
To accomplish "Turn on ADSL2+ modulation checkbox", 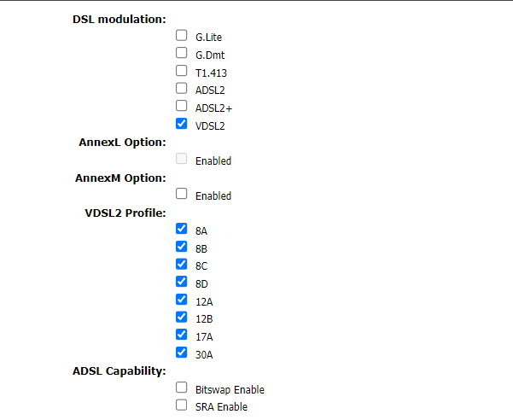I will 181,106.
